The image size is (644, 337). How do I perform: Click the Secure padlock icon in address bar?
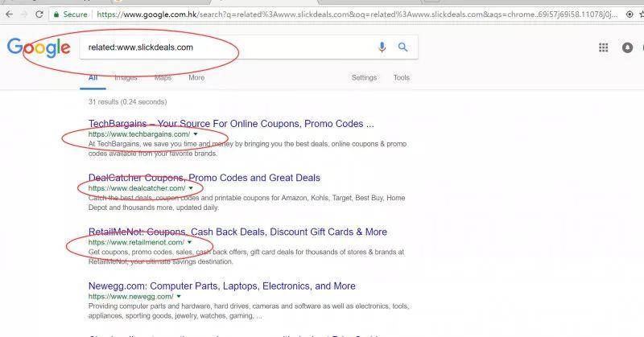pyautogui.click(x=56, y=14)
